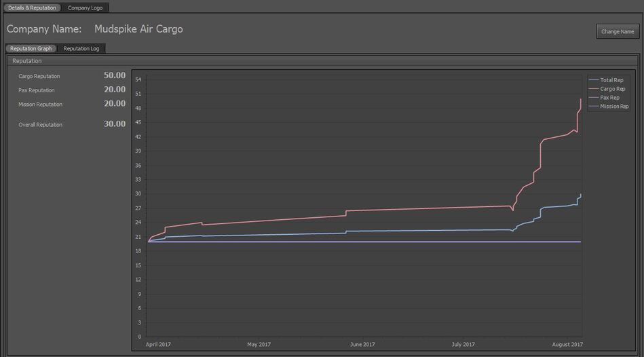Click the June 2017 axis label
Screen dimensions: 644x357
(x=362, y=345)
